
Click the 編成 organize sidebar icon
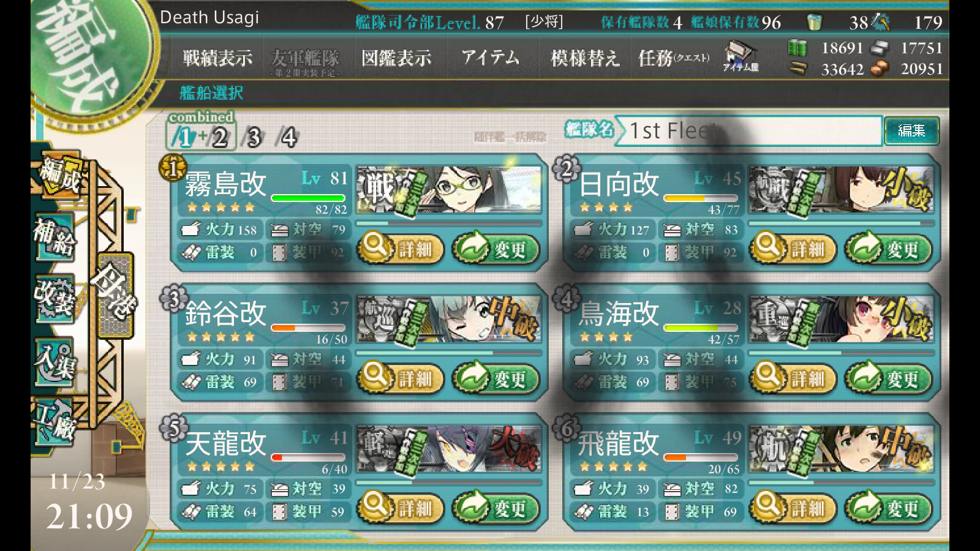pyautogui.click(x=59, y=174)
